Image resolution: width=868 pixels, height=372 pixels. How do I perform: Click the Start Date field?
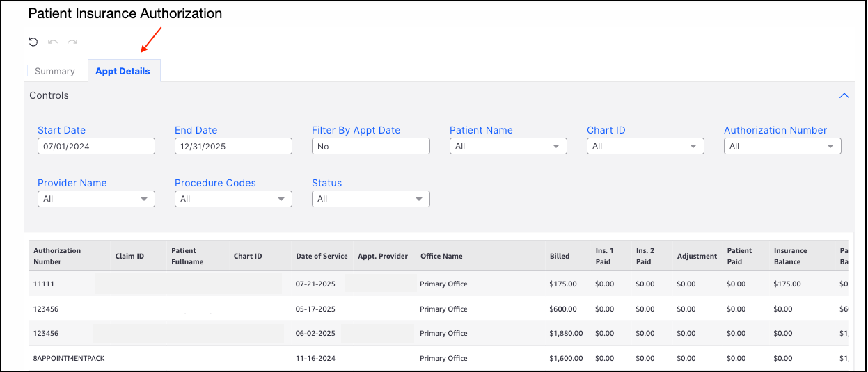coord(96,146)
